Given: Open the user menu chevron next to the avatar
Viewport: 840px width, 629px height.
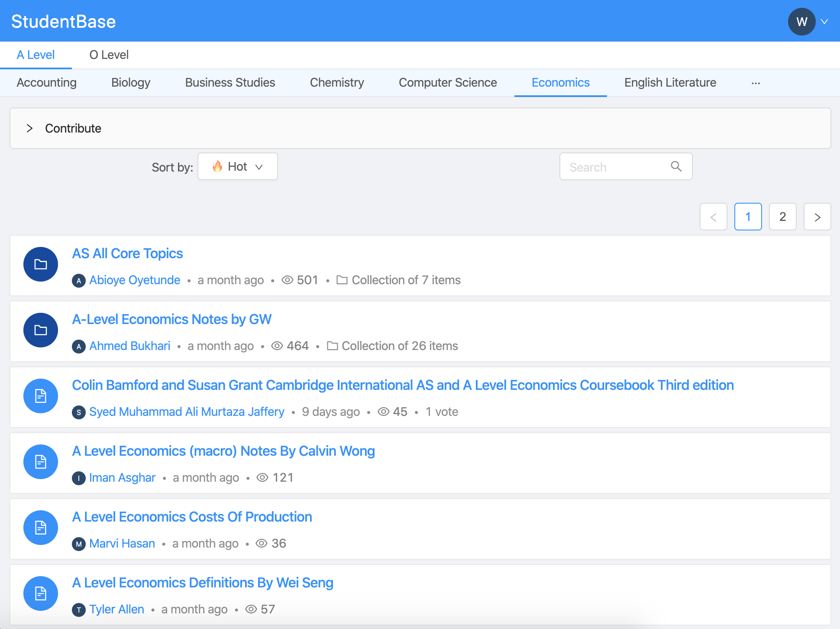Looking at the screenshot, I should pos(825,22).
